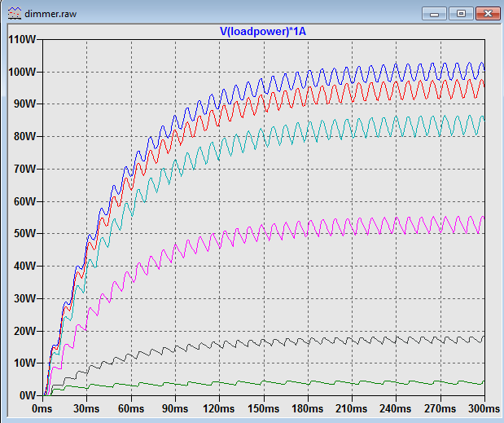Screen dimensions: 504x423
Task: Click the 110W vertical axis label
Action: [22, 40]
